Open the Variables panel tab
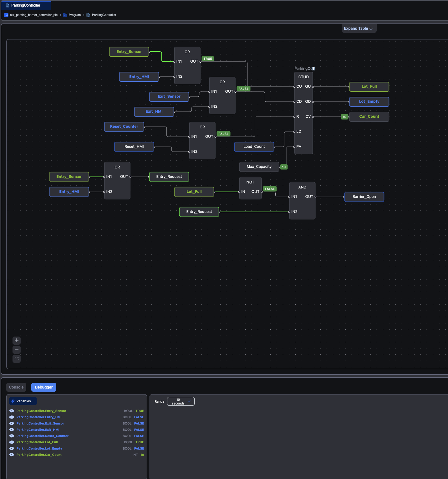 pyautogui.click(x=23, y=401)
